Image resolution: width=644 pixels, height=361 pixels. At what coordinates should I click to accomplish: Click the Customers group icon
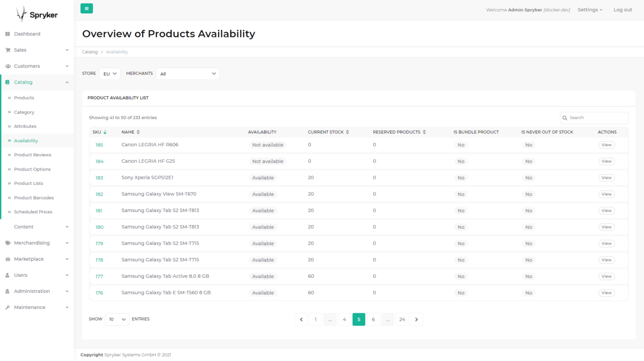click(x=7, y=66)
